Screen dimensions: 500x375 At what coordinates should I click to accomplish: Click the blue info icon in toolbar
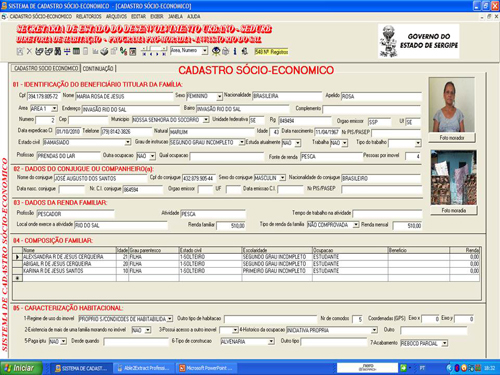(x=235, y=51)
